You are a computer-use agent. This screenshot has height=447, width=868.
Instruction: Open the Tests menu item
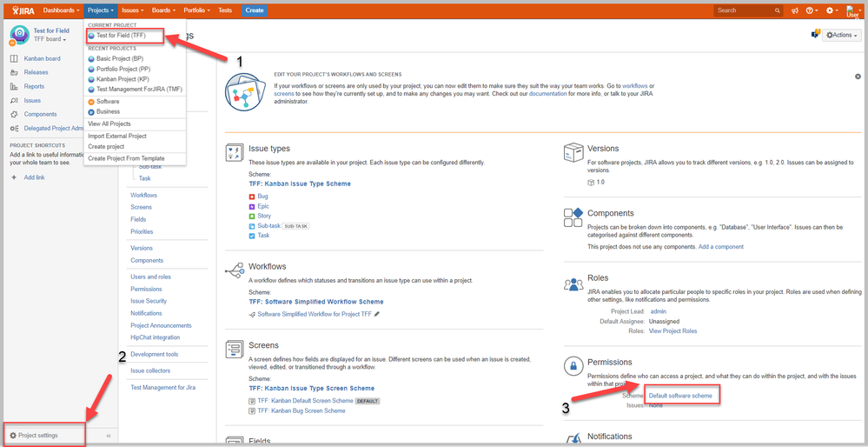coord(225,10)
